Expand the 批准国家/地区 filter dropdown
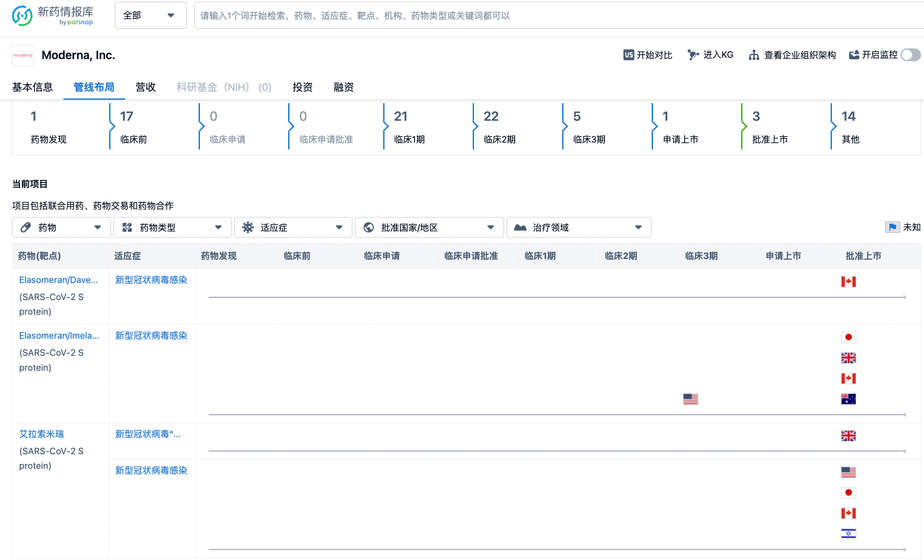This screenshot has width=924, height=560. [x=429, y=227]
